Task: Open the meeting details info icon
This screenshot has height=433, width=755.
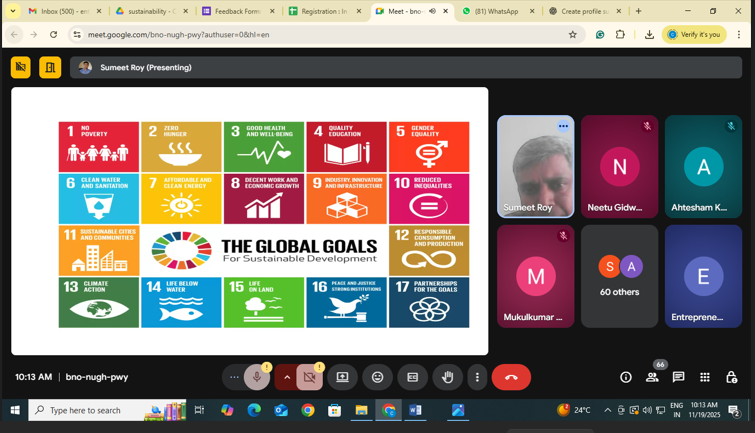Action: pyautogui.click(x=626, y=377)
